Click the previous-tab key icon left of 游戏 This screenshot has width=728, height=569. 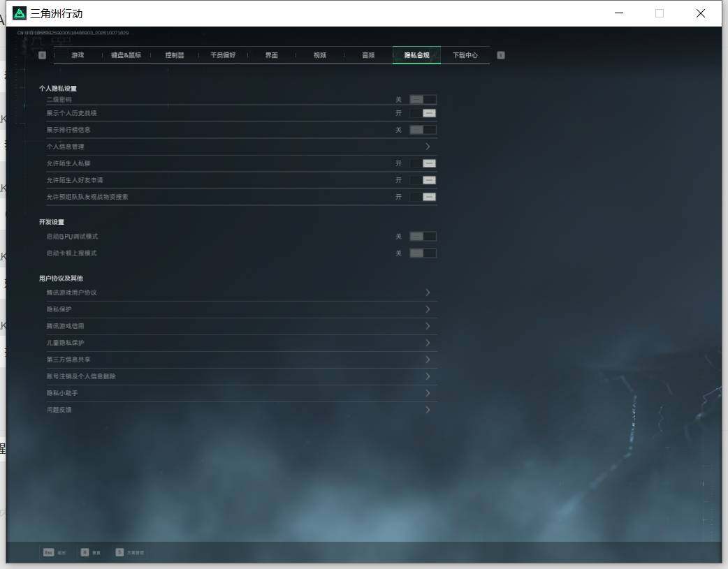pyautogui.click(x=42, y=55)
